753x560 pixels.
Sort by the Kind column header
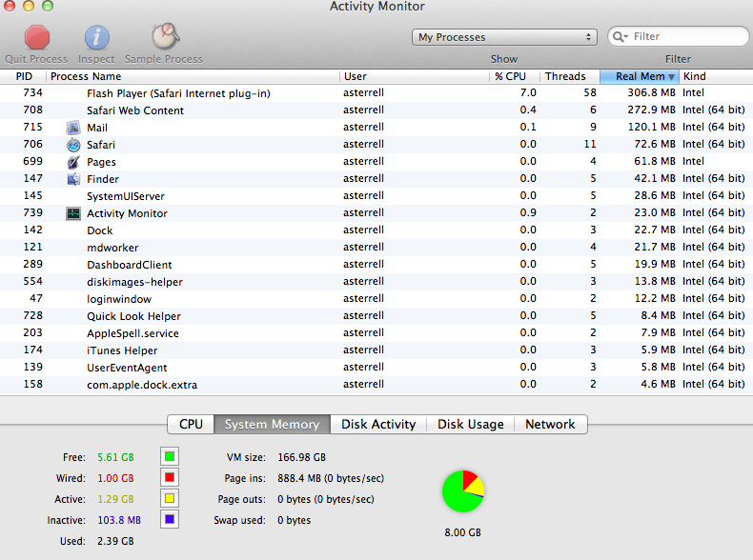point(716,76)
